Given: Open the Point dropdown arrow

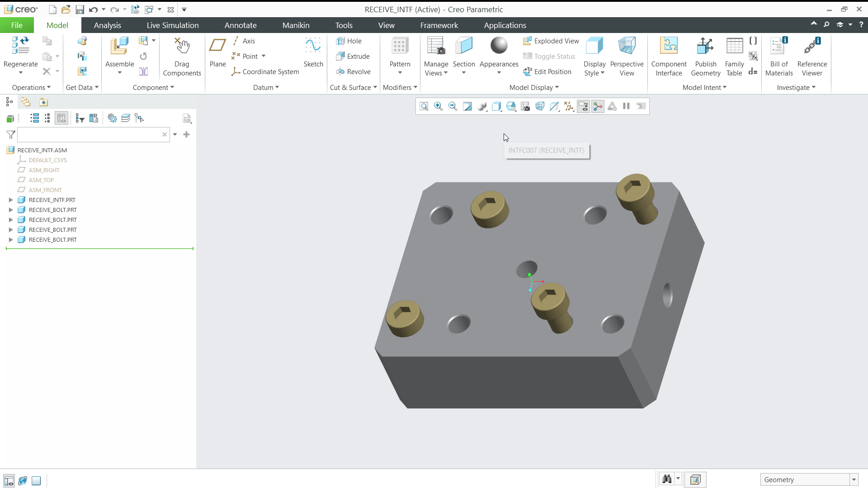Looking at the screenshot, I should point(264,56).
